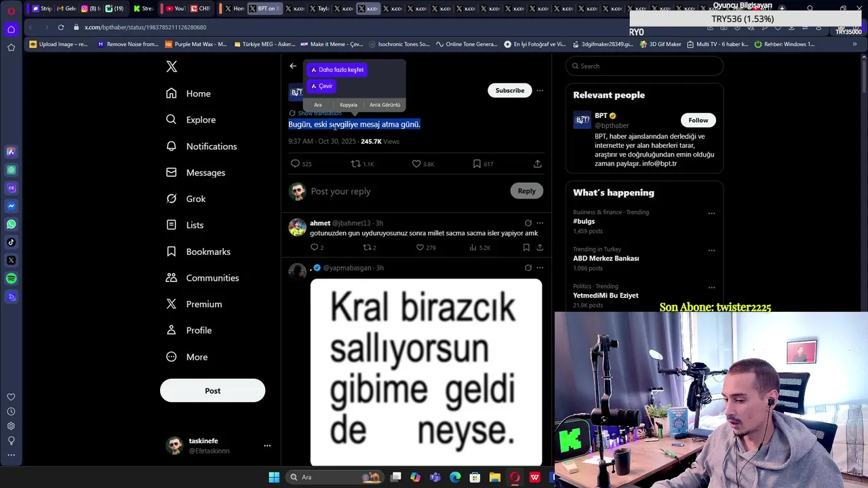Go to Home in X sidebar

(x=189, y=94)
